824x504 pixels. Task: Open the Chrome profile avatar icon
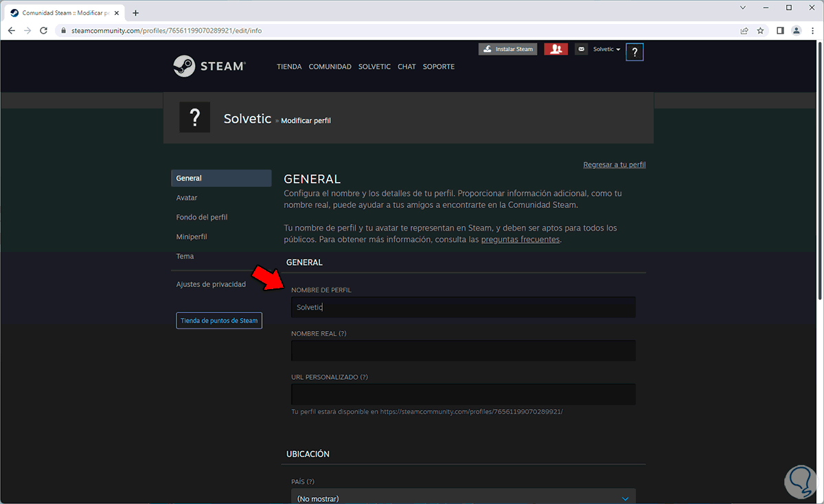click(797, 31)
